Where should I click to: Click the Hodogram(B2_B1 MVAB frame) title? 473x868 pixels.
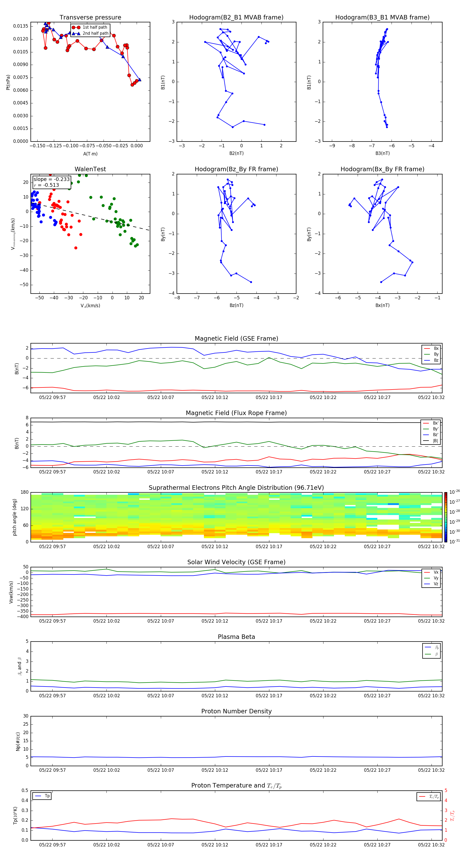[x=236, y=18]
